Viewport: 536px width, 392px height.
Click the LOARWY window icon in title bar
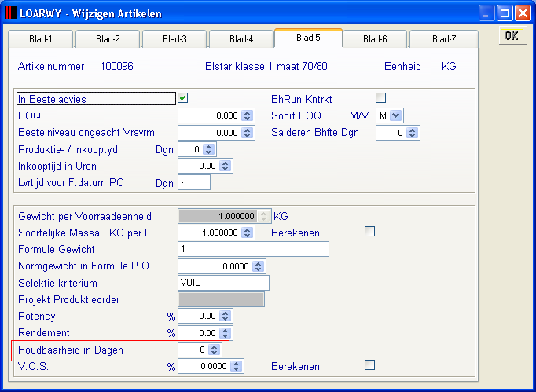(10, 13)
